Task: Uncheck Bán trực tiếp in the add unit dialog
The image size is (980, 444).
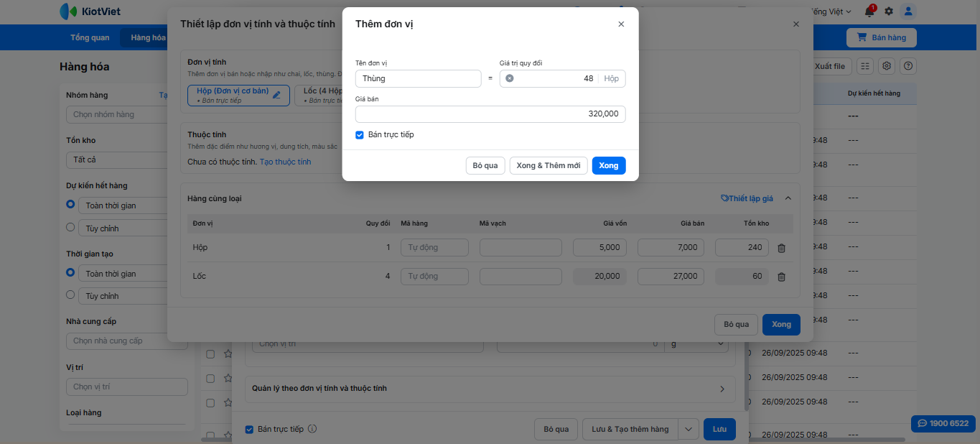Action: point(360,135)
